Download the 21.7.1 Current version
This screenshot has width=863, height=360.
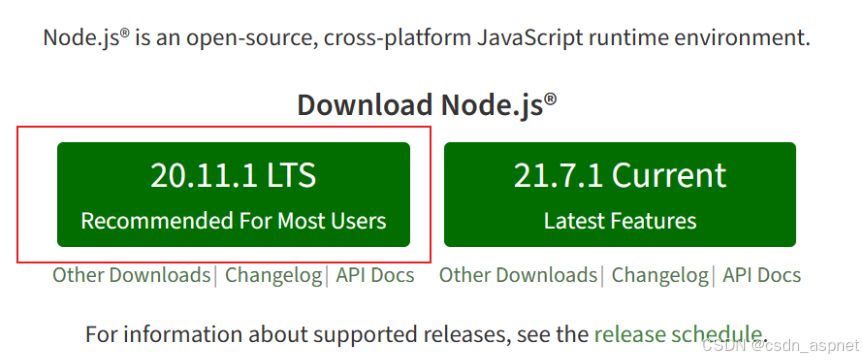coord(620,194)
